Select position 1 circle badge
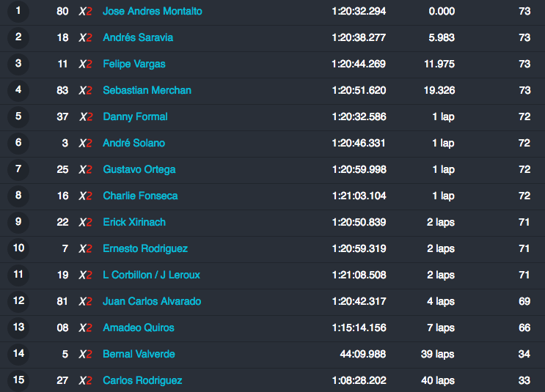The height and width of the screenshot is (392, 545). click(18, 11)
